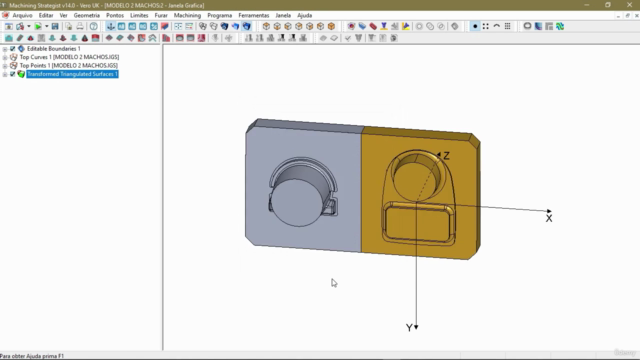Screen dimensions: 640x360
Task: Select the curve arc selection icon
Action: [497, 27]
